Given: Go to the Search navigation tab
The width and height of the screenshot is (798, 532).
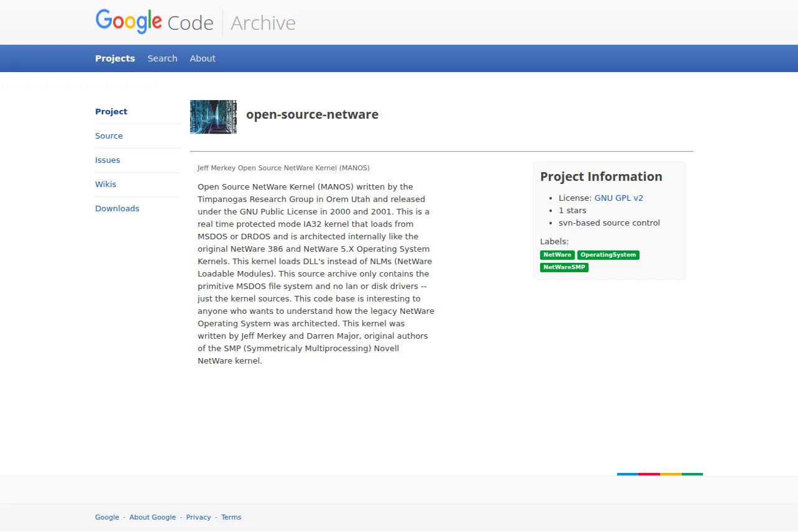Looking at the screenshot, I should click(162, 58).
